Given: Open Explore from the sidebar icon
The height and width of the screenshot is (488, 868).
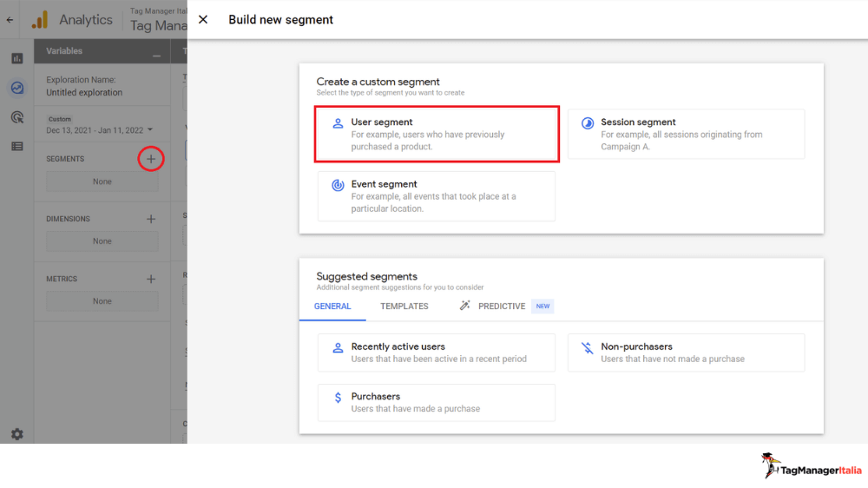Looking at the screenshot, I should tap(17, 88).
